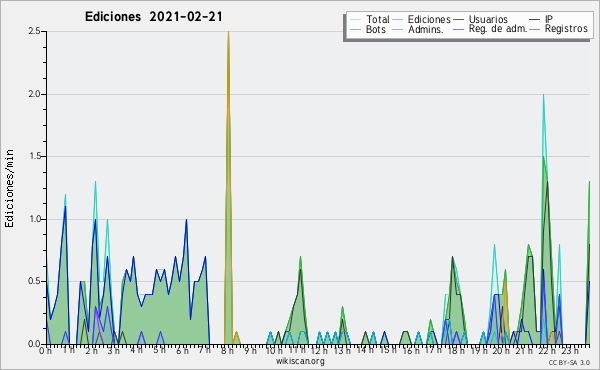Select the Reg. de adm. legend label
This screenshot has height=370, width=600.
tap(498, 29)
